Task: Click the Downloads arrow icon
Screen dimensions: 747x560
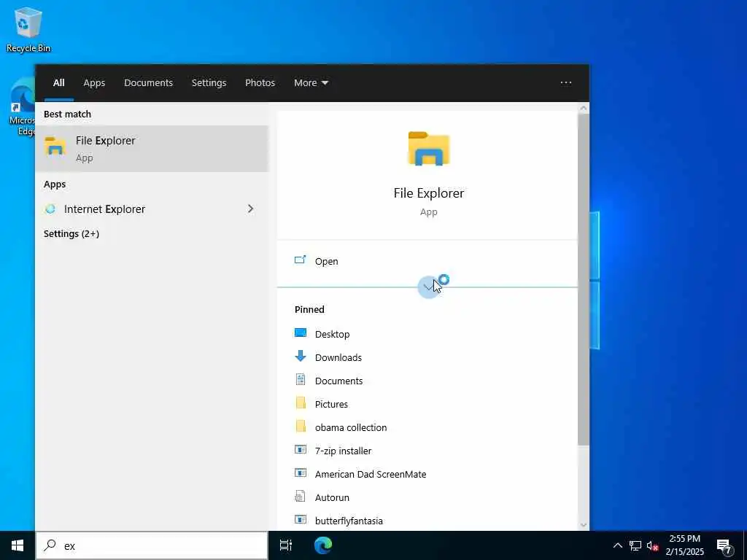Action: pyautogui.click(x=301, y=356)
